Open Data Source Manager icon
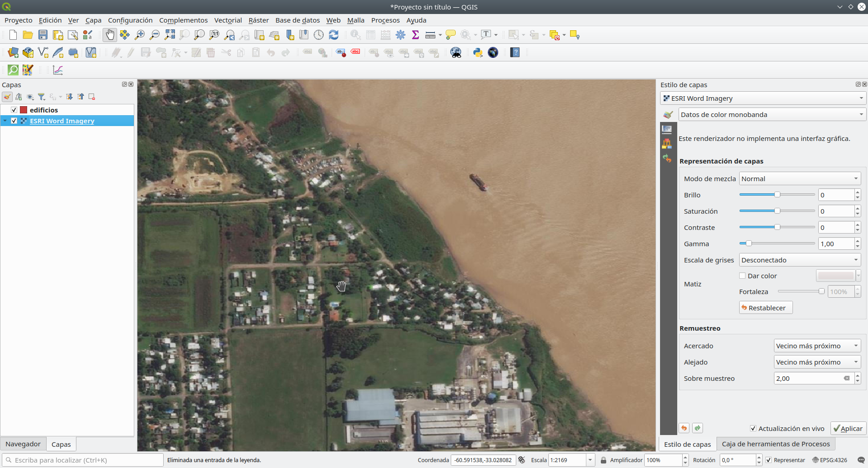 tap(13, 52)
